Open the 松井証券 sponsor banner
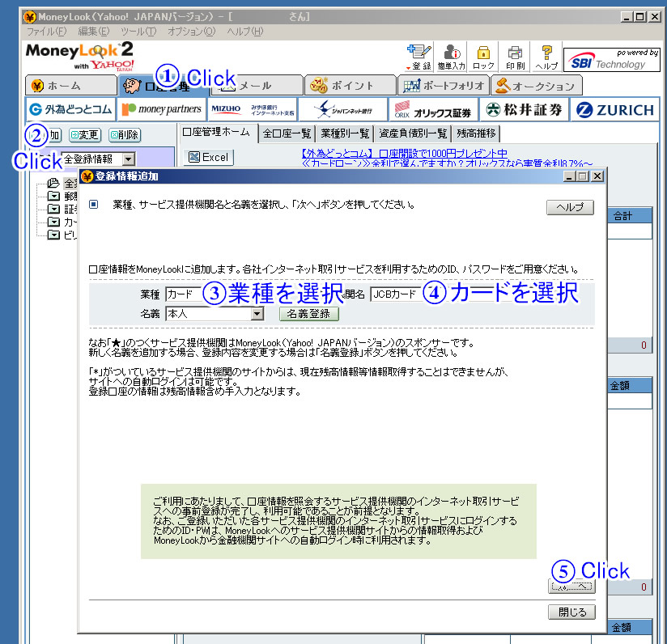The width and height of the screenshot is (667, 644). pos(525,110)
